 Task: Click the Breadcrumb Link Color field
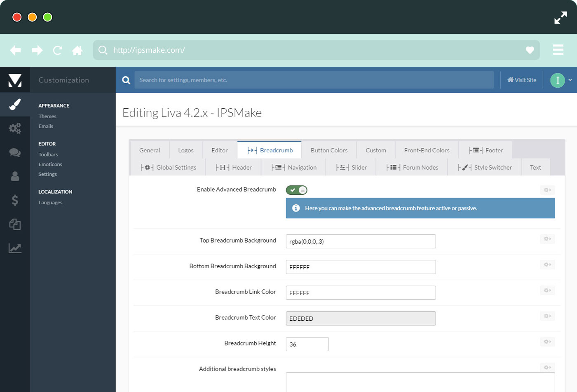coord(361,293)
